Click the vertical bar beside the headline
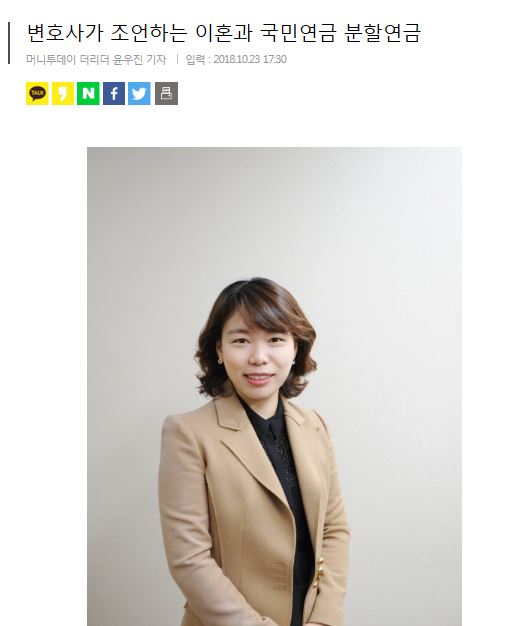The image size is (509, 626). tap(9, 43)
